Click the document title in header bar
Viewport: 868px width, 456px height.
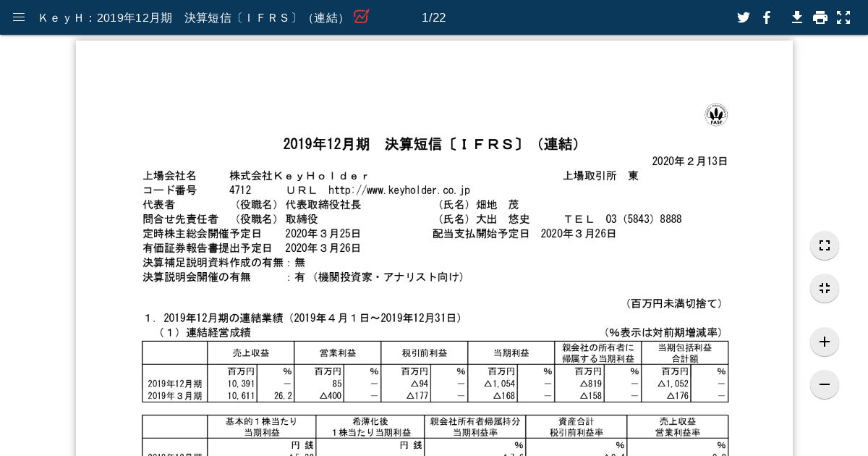(x=193, y=18)
